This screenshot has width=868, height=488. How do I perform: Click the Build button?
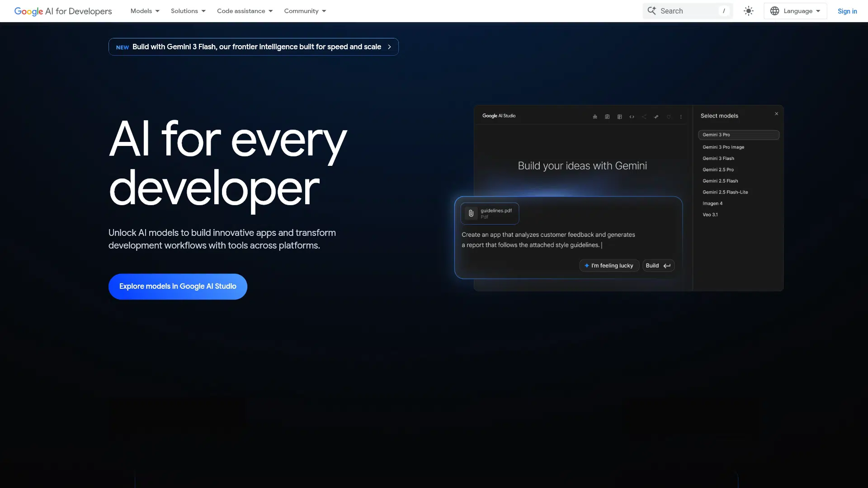point(658,266)
